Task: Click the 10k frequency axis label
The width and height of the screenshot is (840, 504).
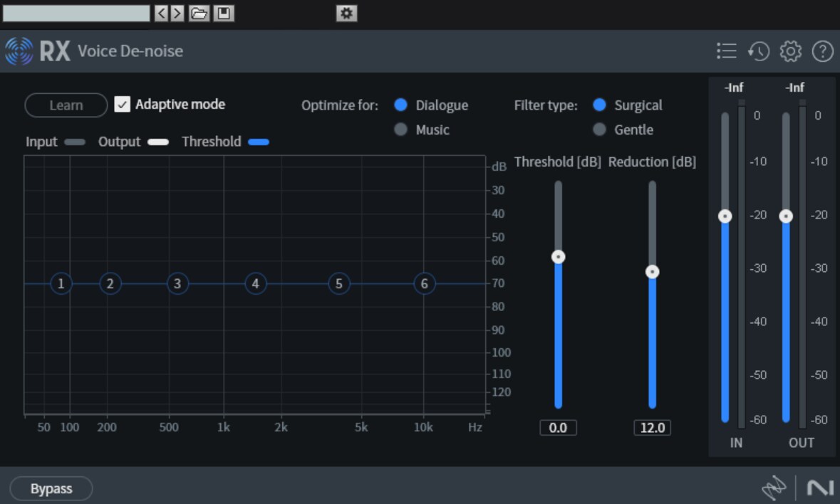Action: (x=423, y=427)
